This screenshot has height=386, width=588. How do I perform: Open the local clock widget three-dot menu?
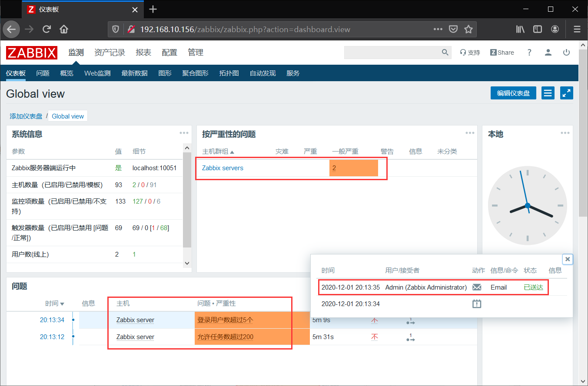pos(565,133)
